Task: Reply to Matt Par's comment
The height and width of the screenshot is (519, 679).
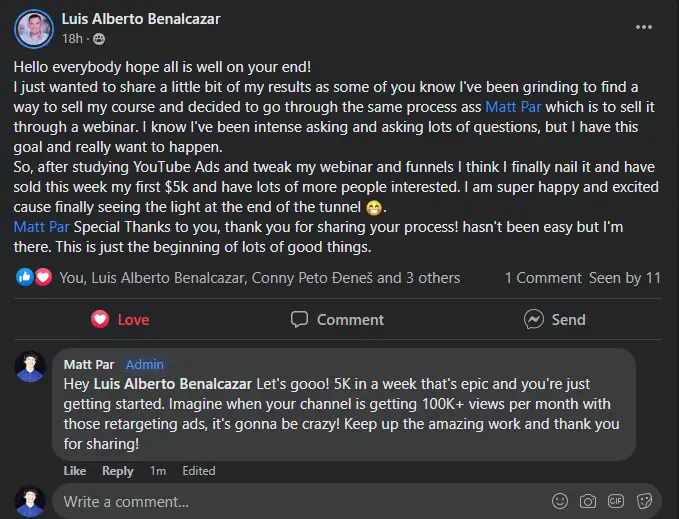Action: tap(117, 471)
